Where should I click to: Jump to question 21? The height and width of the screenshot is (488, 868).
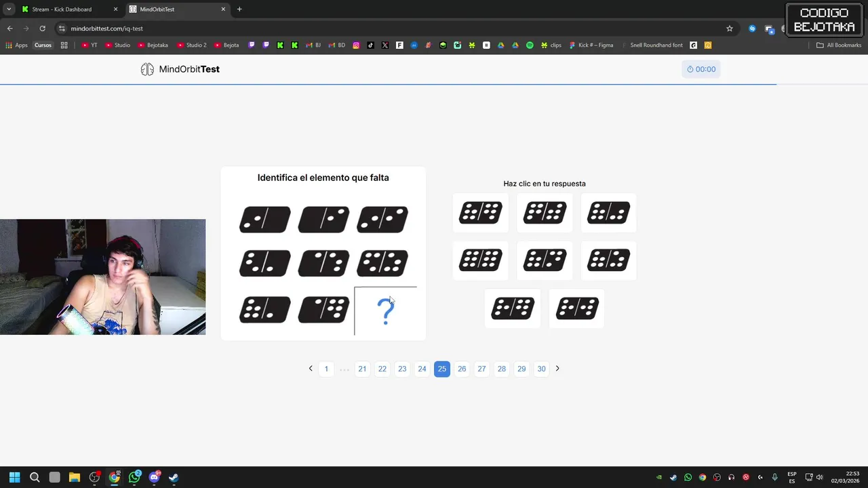coord(362,369)
